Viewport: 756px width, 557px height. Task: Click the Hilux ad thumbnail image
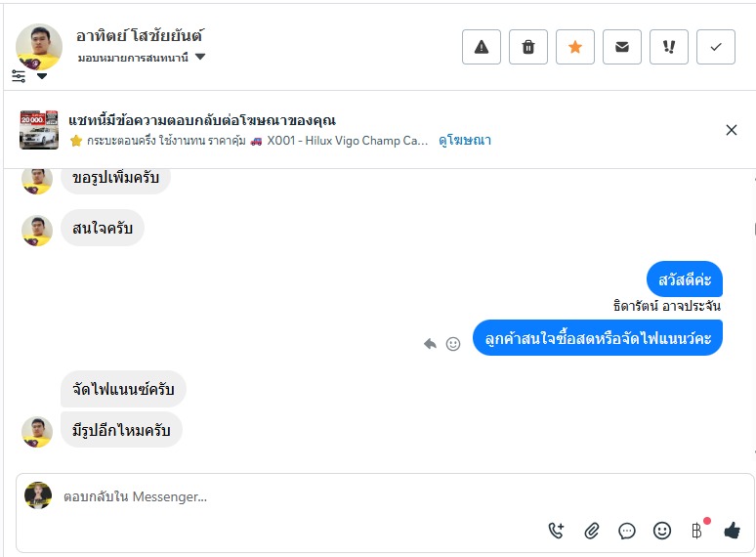39,130
